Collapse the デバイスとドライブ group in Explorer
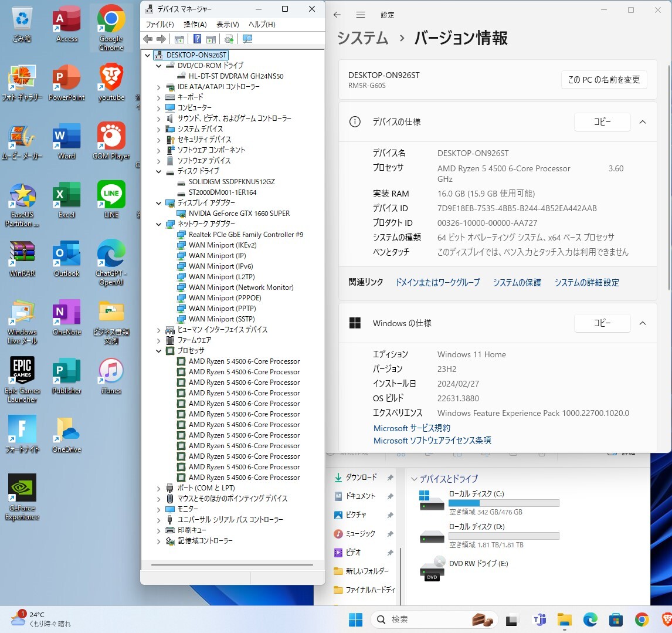Image resolution: width=672 pixels, height=633 pixels. 414,479
